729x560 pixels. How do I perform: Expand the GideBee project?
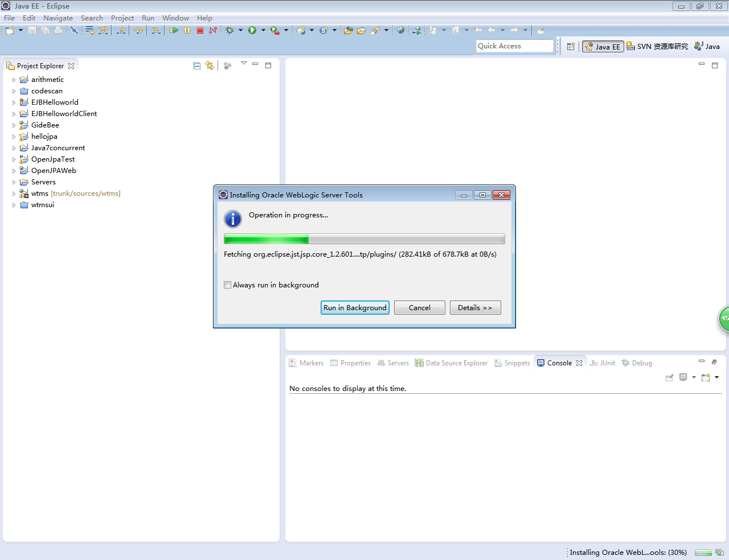click(14, 125)
